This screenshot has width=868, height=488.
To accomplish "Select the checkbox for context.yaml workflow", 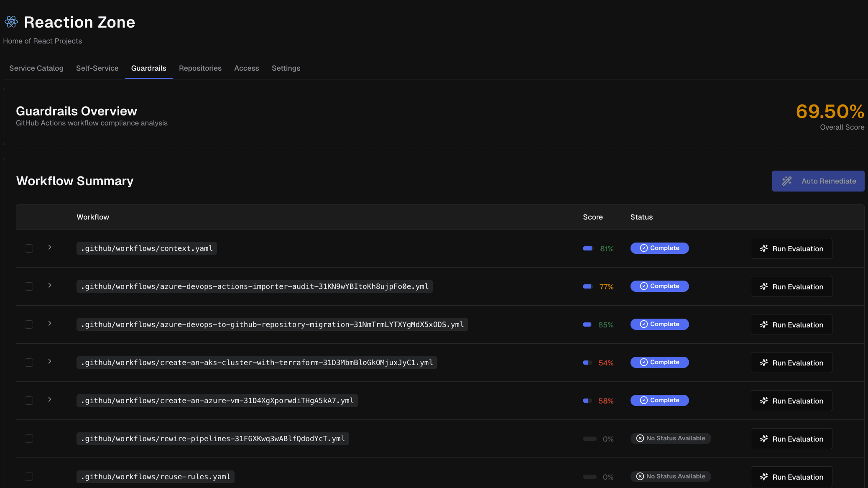I will 28,248.
